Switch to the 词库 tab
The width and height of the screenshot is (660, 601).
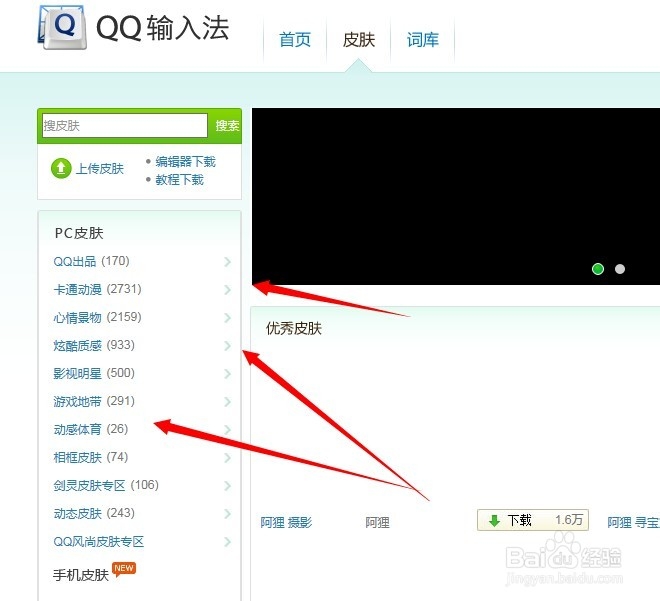click(x=423, y=40)
